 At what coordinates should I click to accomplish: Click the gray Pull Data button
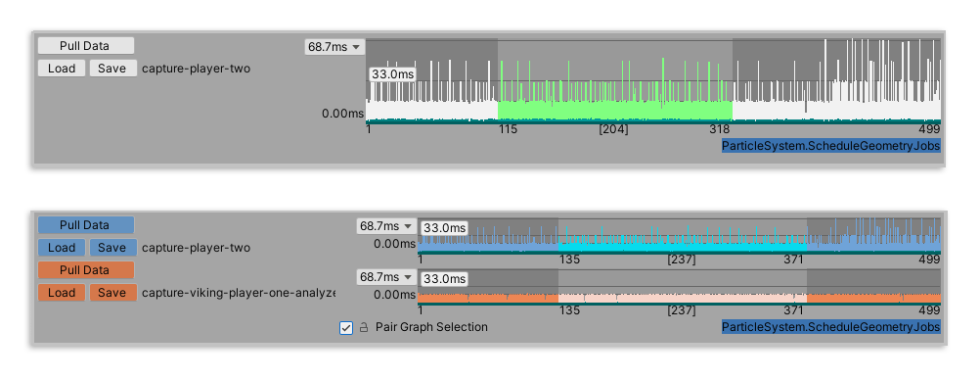point(86,46)
